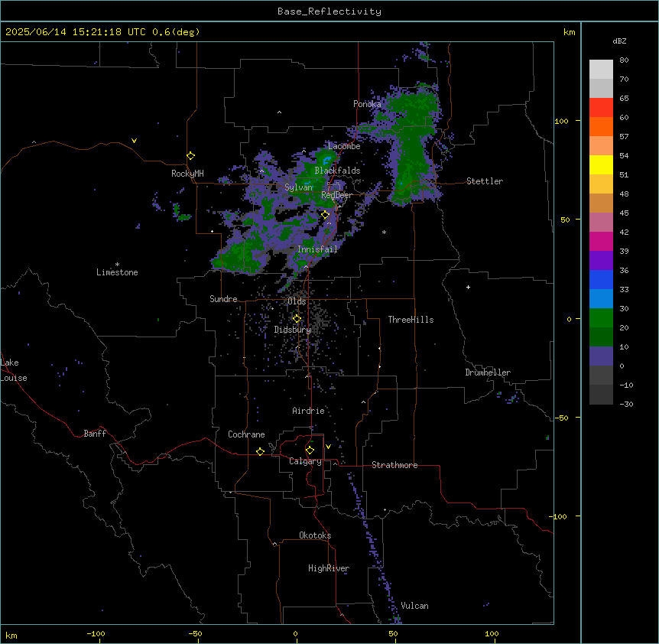Click the yellow diamond marker near RockyMH
659x644 pixels.
191,156
